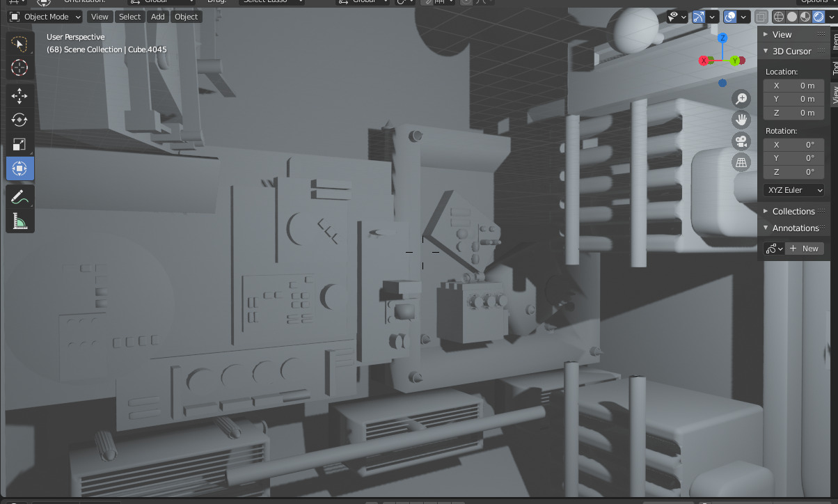Click the green Y axis gizmo circle
This screenshot has width=838, height=504.
click(735, 61)
